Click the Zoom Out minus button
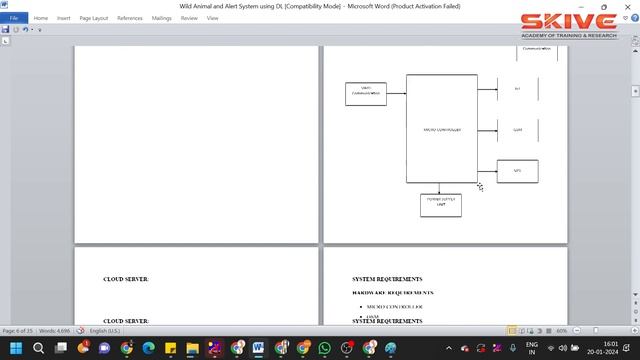 click(x=576, y=331)
